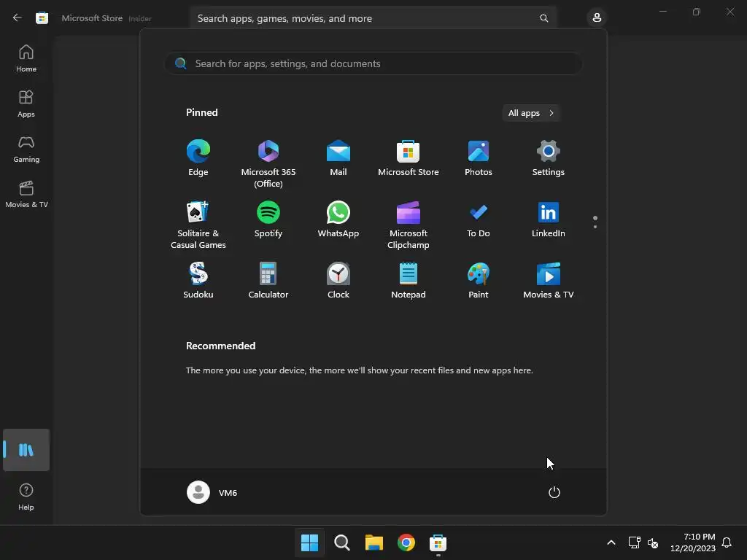Image resolution: width=747 pixels, height=560 pixels.
Task: Show hidden system tray icons
Action: [x=611, y=542]
